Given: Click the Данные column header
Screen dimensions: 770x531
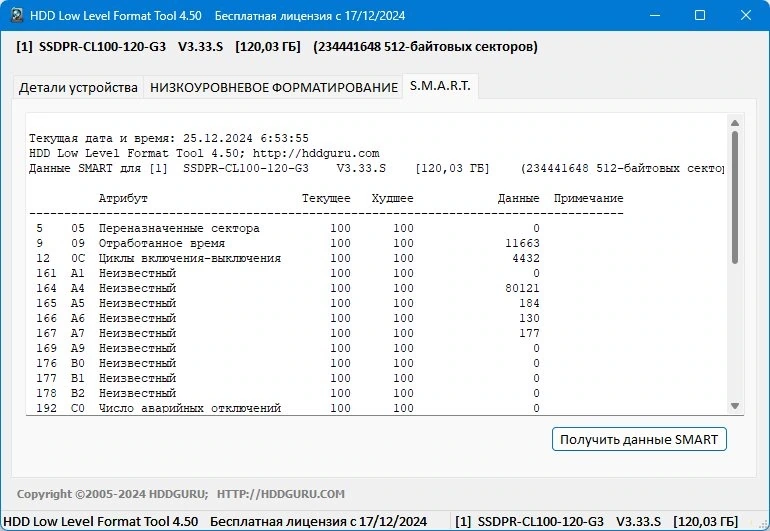Looking at the screenshot, I should (x=519, y=198).
